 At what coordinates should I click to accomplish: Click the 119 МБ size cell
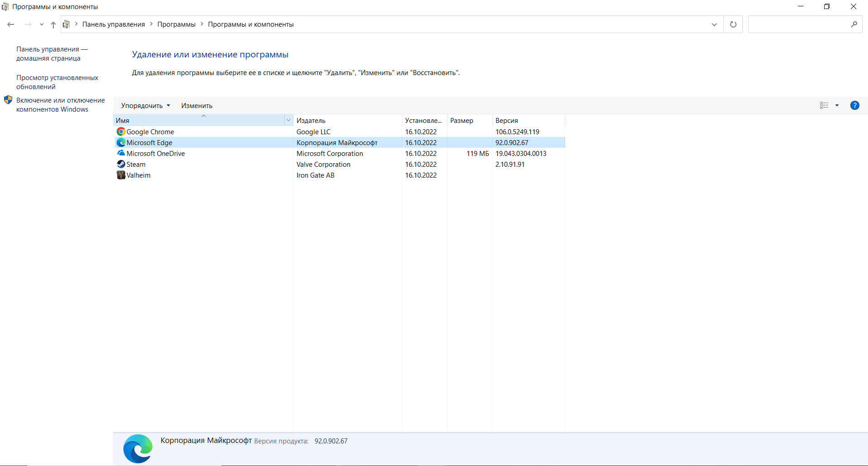tap(478, 153)
